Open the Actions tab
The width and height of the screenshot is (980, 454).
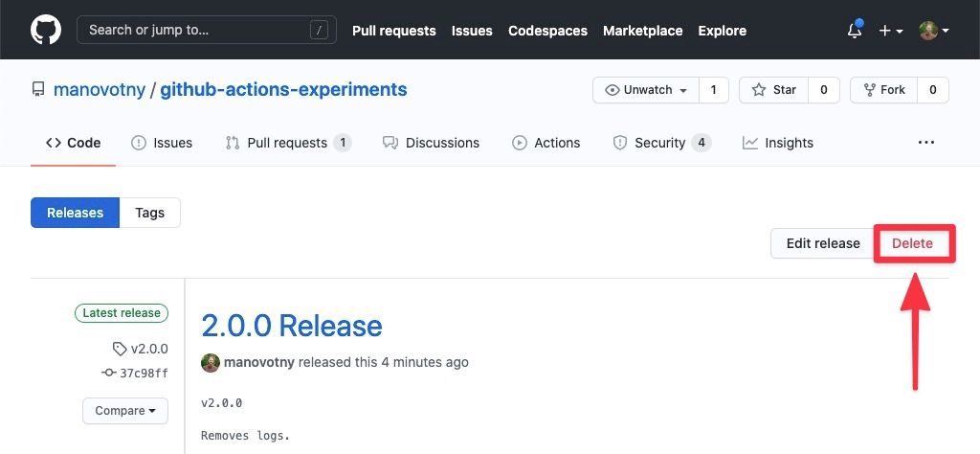(x=546, y=143)
